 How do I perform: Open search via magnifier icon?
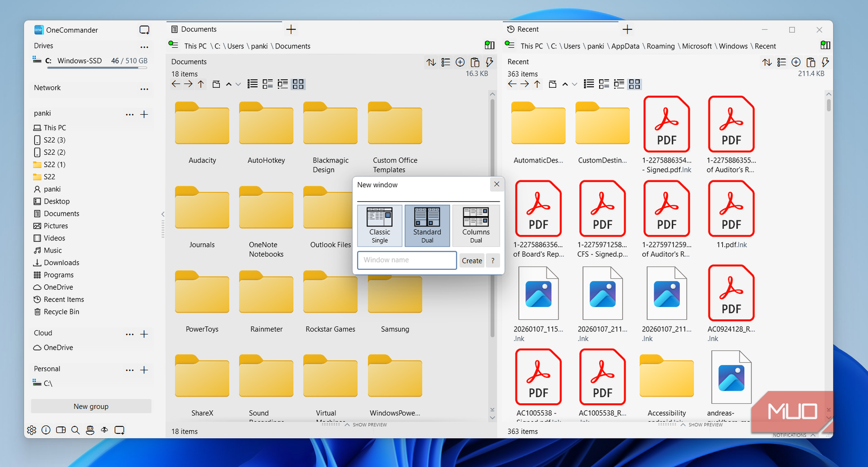tap(75, 430)
